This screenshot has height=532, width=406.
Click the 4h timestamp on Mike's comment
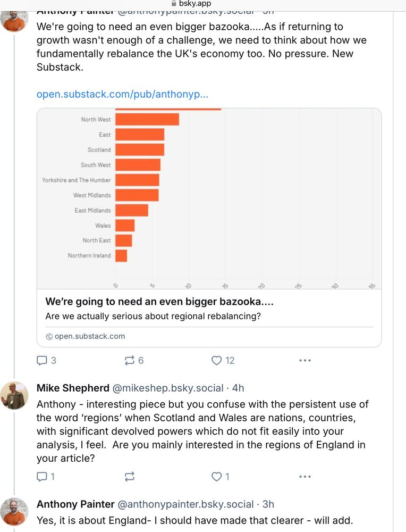pyautogui.click(x=238, y=388)
